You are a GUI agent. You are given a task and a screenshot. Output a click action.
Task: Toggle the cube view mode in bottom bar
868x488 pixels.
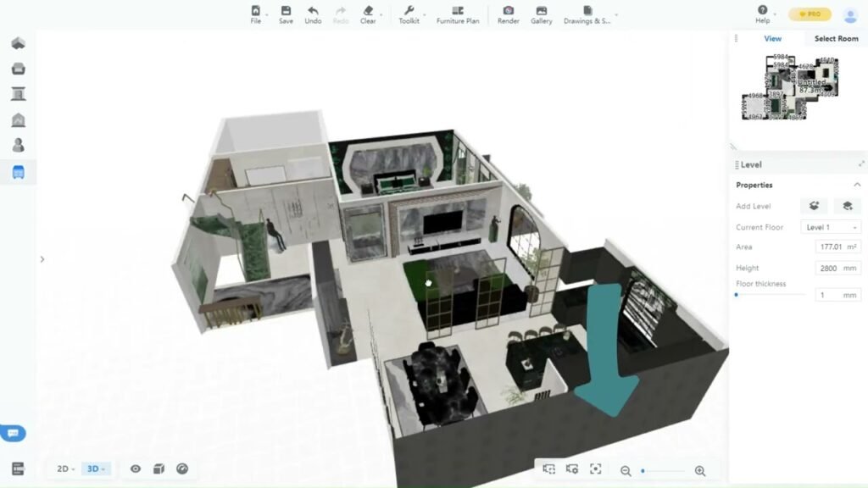pos(159,469)
